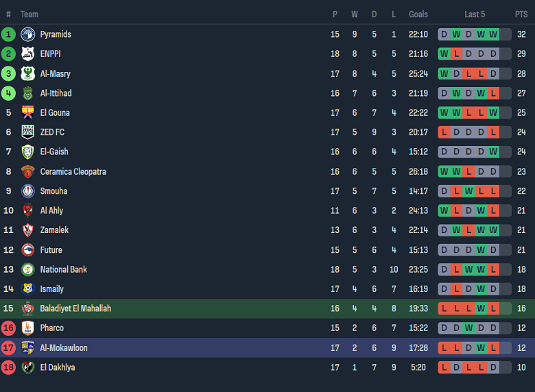Click the Ceramica Cleopatra crest

tap(27, 172)
